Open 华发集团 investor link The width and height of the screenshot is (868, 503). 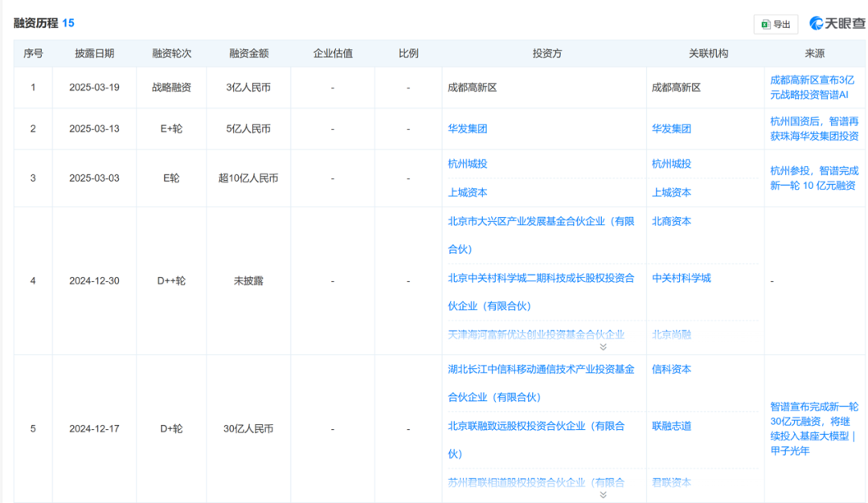(468, 129)
